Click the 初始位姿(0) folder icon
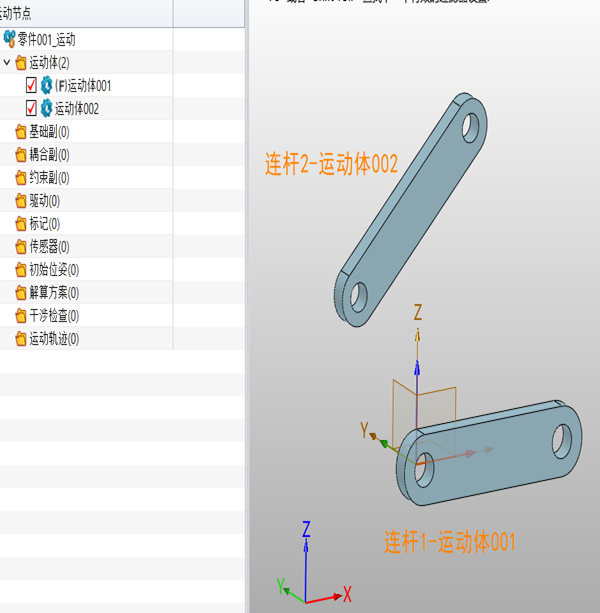The height and width of the screenshot is (613, 600). tap(21, 270)
